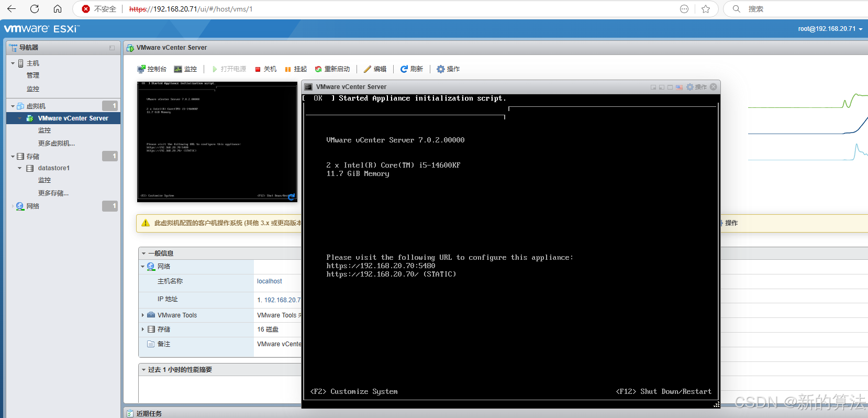The height and width of the screenshot is (418, 868).
Task: Bookmark this page with the star icon
Action: pyautogui.click(x=706, y=9)
